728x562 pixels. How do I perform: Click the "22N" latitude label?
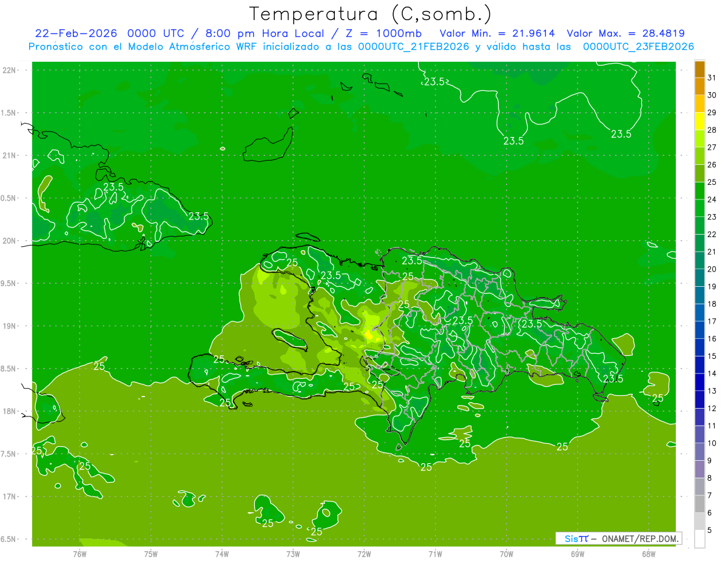pos(10,70)
